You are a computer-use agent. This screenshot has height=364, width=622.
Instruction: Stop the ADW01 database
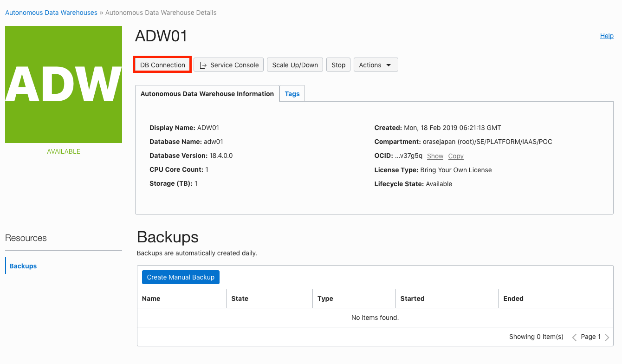coord(338,65)
